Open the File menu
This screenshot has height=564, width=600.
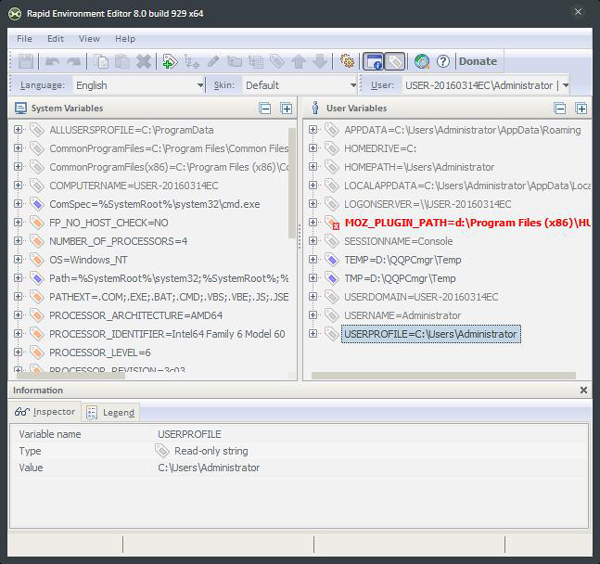tap(24, 39)
